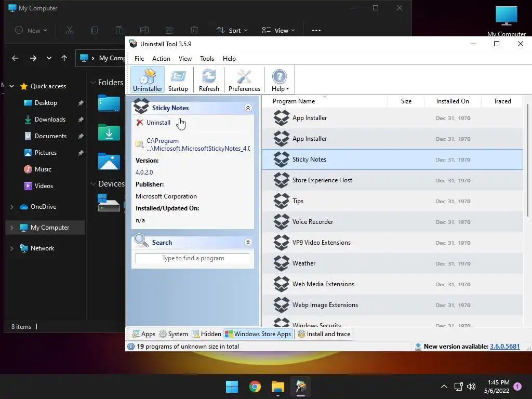Viewport: 532px width, 399px height.
Task: Switch to the Apps tab
Action: tap(144, 334)
